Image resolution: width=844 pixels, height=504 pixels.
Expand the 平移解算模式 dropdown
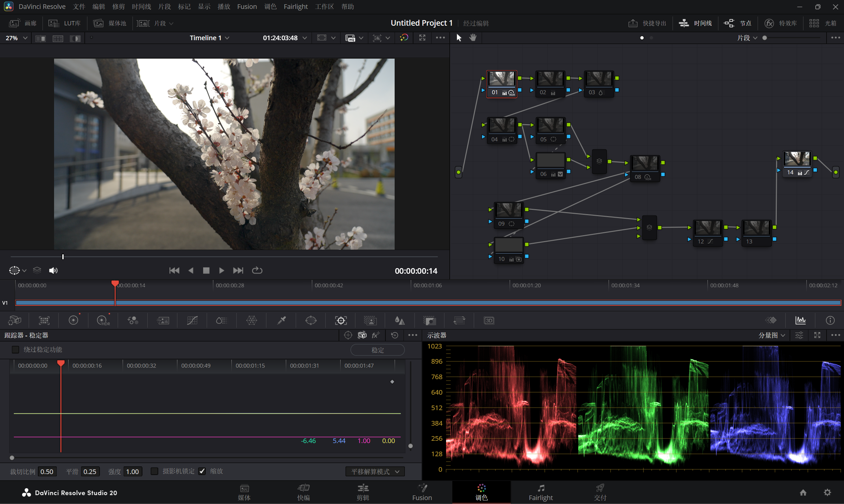(375, 471)
